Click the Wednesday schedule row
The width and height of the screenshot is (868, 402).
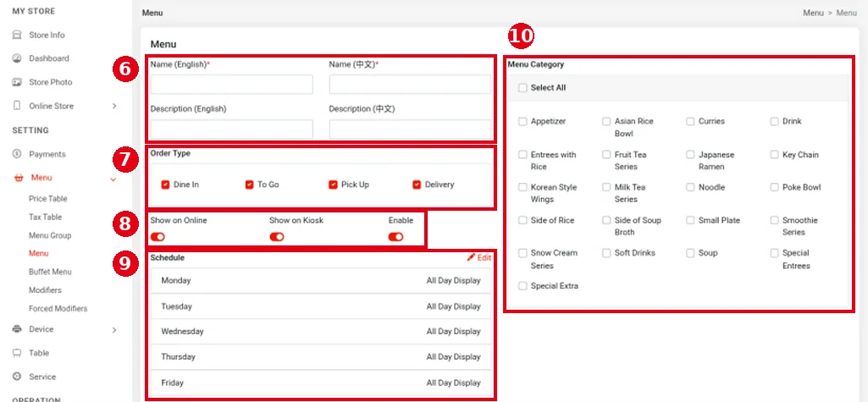[x=320, y=331]
